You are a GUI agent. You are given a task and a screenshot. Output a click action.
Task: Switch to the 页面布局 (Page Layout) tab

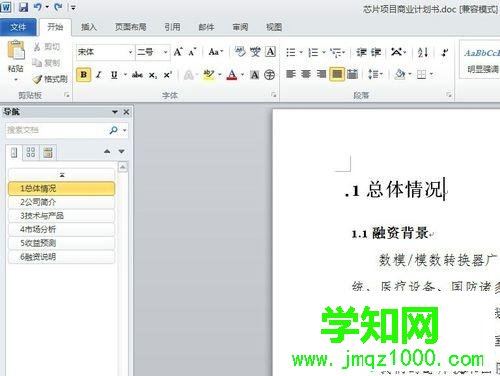click(131, 27)
